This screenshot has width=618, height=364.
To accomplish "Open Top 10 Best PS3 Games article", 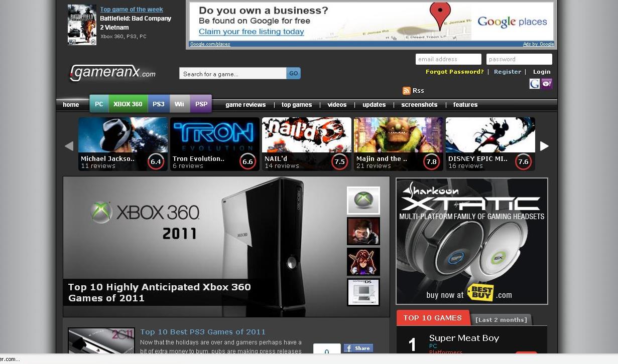I will (x=203, y=331).
